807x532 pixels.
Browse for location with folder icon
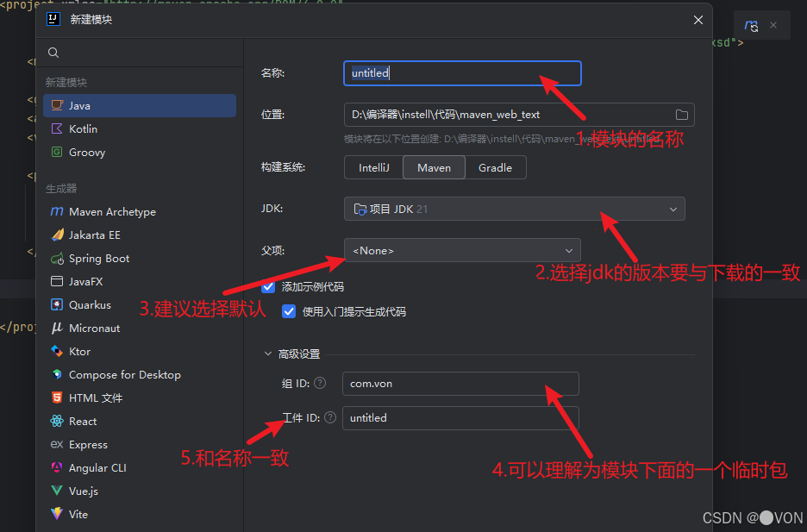click(681, 115)
